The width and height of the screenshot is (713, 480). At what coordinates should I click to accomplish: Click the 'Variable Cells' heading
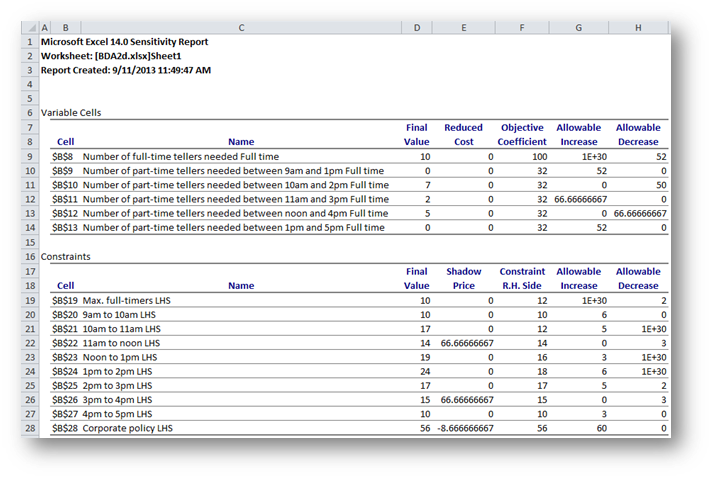71,113
